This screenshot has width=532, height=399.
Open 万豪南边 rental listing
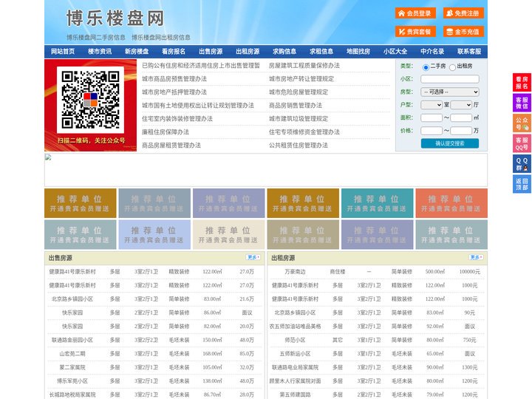click(295, 271)
